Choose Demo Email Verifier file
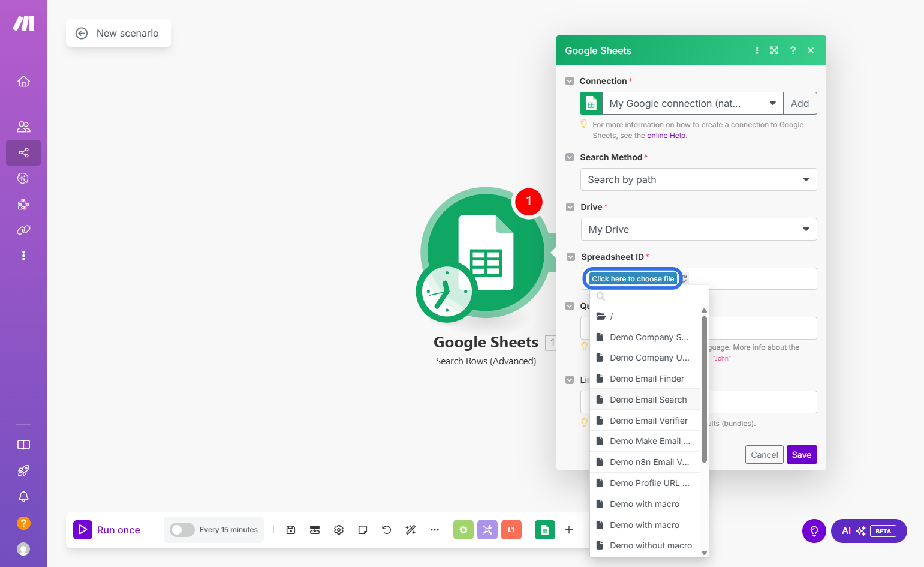The image size is (924, 567). [646, 421]
